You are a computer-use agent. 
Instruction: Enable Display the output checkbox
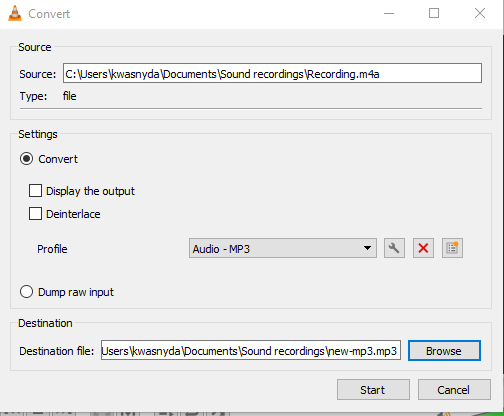[35, 191]
